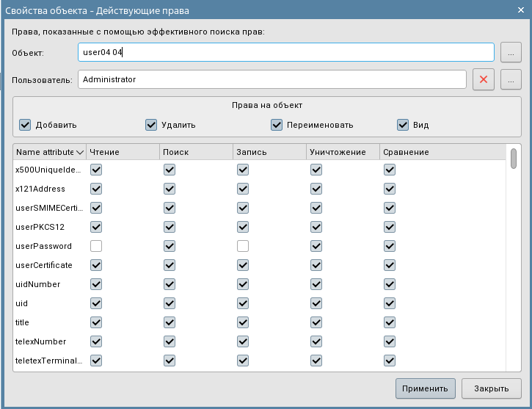This screenshot has width=532, height=409.
Task: Toggle the Переименовать checkbox
Action: pyautogui.click(x=277, y=125)
